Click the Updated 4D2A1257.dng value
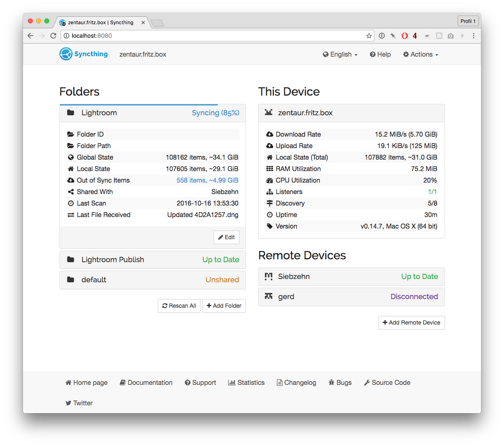504x446 pixels. [203, 215]
